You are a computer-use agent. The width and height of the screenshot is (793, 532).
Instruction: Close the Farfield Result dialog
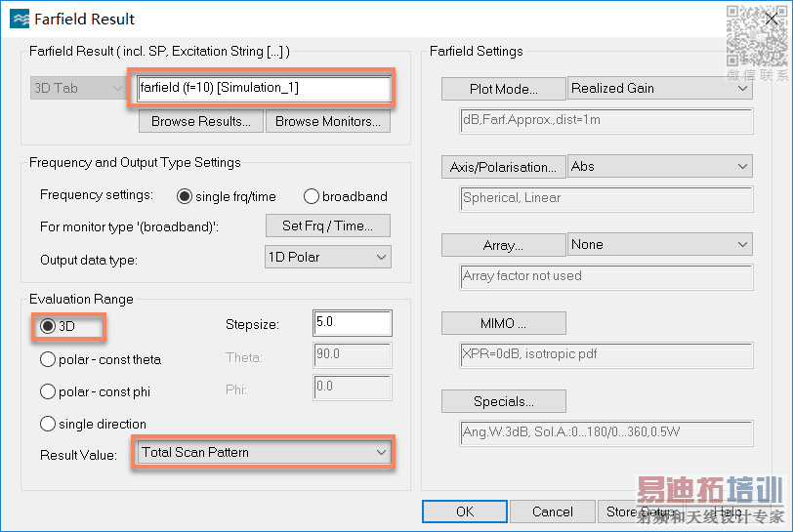[772, 19]
